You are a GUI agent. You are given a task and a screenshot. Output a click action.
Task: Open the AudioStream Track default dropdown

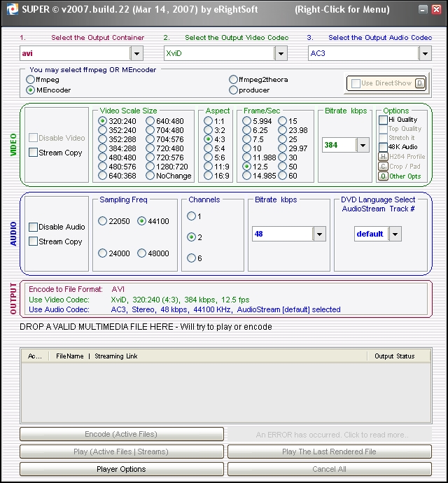point(395,234)
